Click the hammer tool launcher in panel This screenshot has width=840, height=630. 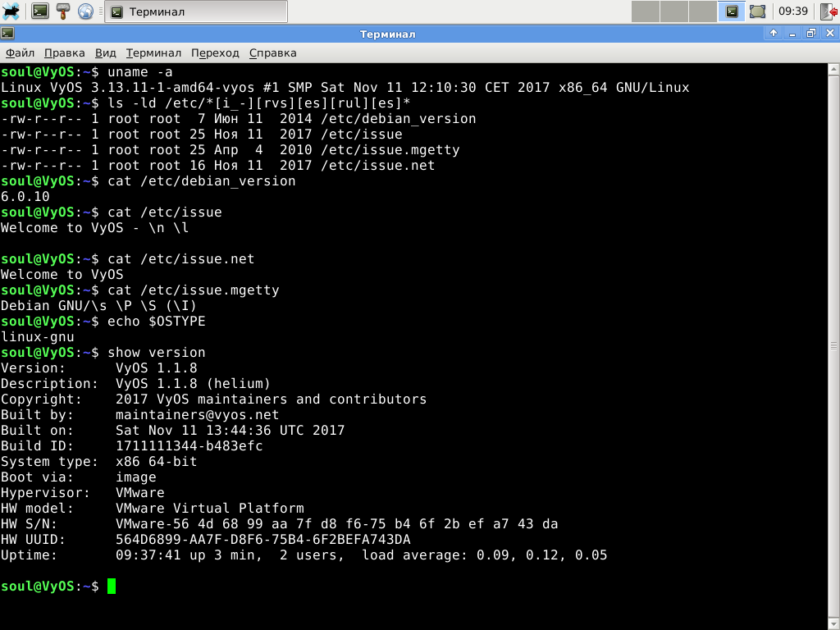(x=63, y=11)
